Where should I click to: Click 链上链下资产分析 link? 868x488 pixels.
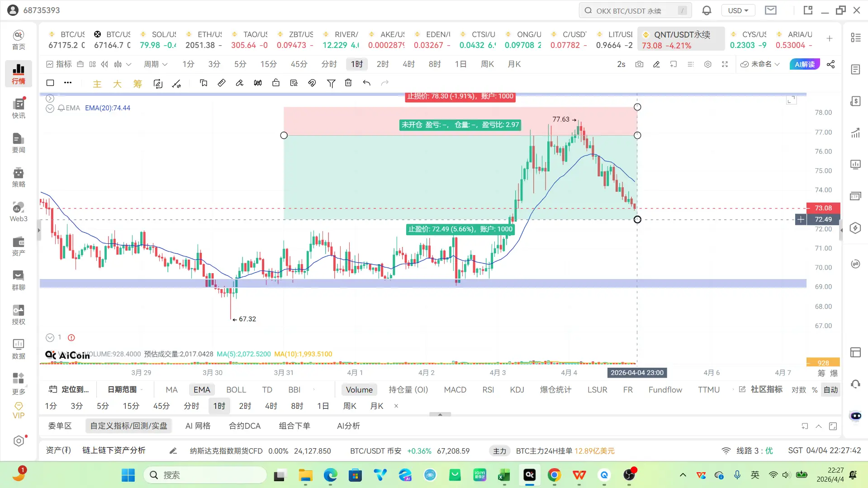114,450
